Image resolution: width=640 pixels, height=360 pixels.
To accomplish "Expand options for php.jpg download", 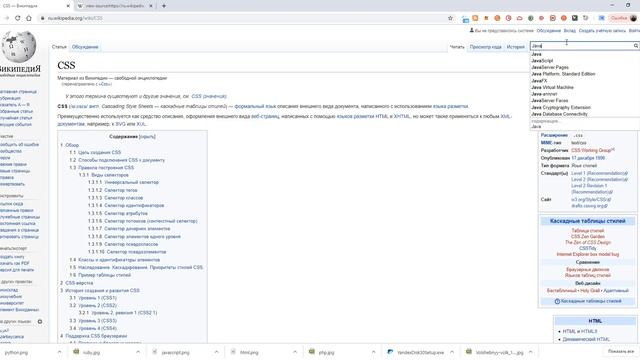I will coord(373,352).
